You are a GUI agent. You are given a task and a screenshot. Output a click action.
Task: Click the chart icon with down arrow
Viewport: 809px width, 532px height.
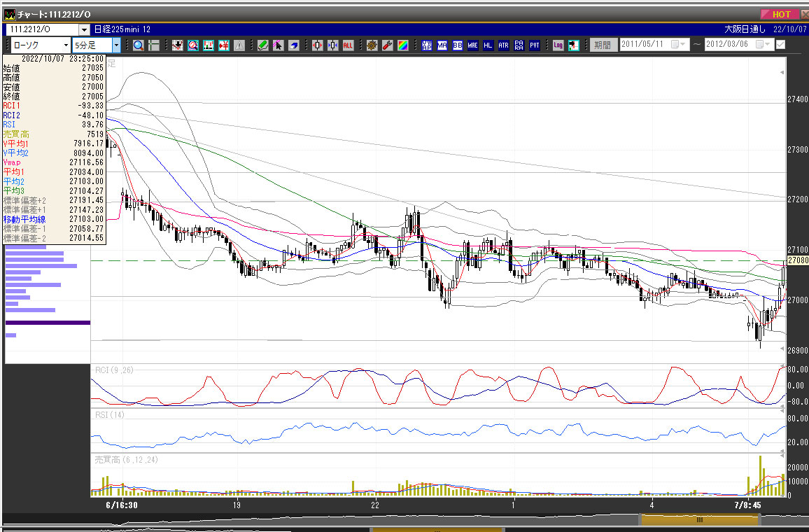click(x=178, y=45)
